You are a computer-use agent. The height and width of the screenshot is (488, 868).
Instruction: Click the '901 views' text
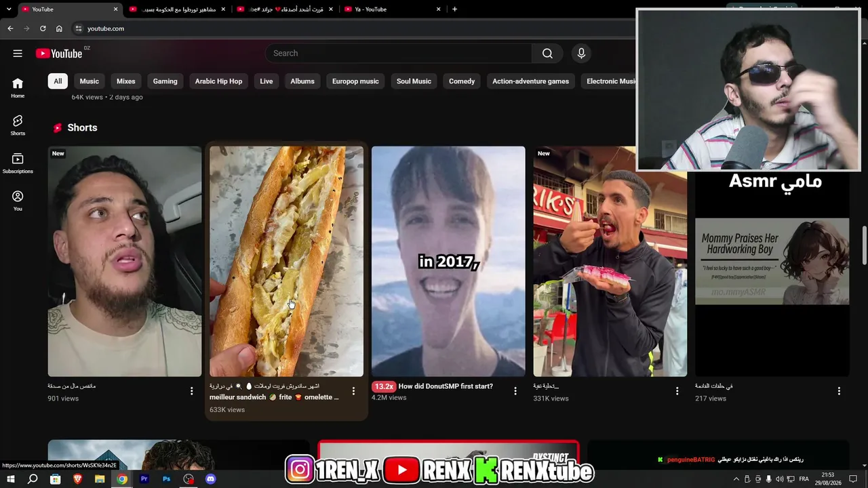pyautogui.click(x=63, y=399)
